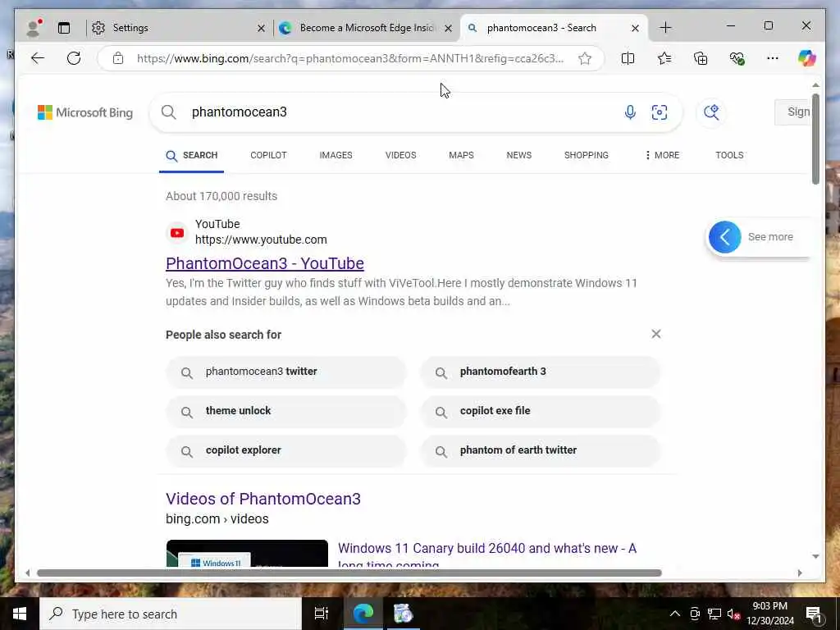The width and height of the screenshot is (840, 630).
Task: Click the vertical scrollbar thumb
Action: pyautogui.click(x=815, y=139)
